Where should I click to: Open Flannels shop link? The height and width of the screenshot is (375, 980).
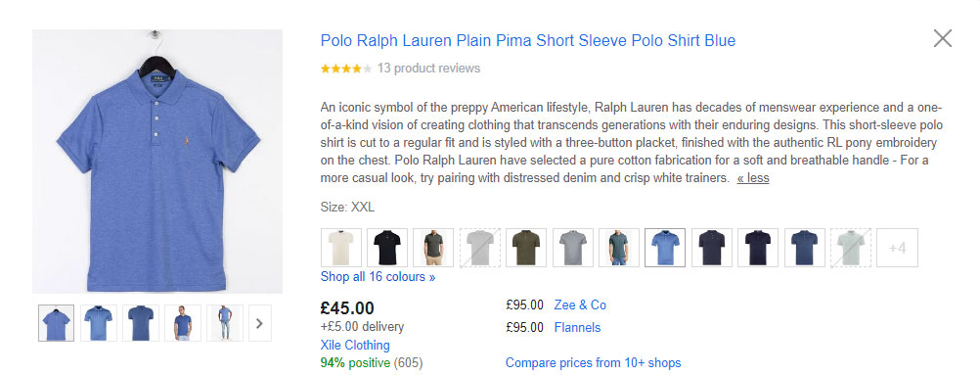coord(577,327)
